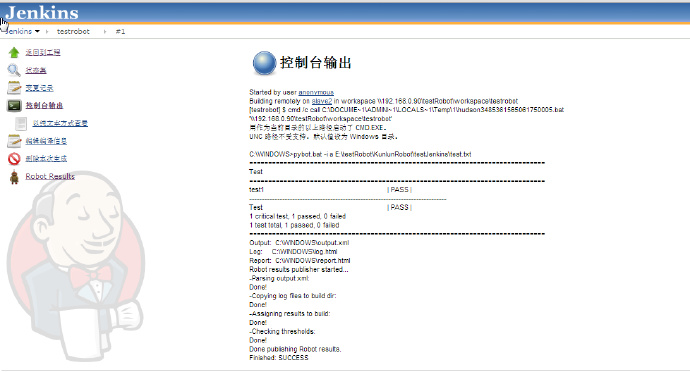Open the 状态集 sidebar link

click(36, 70)
